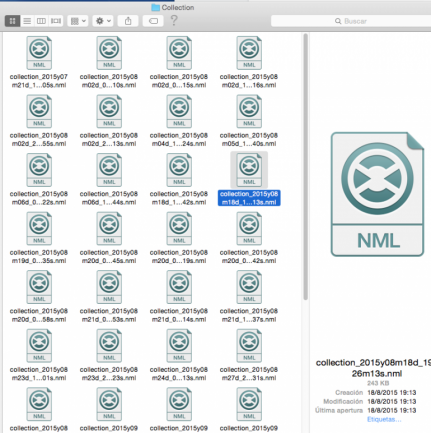Viewport: 431px width, 433px height.
Task: Open the Etiquetas tags link
Action: [x=384, y=419]
